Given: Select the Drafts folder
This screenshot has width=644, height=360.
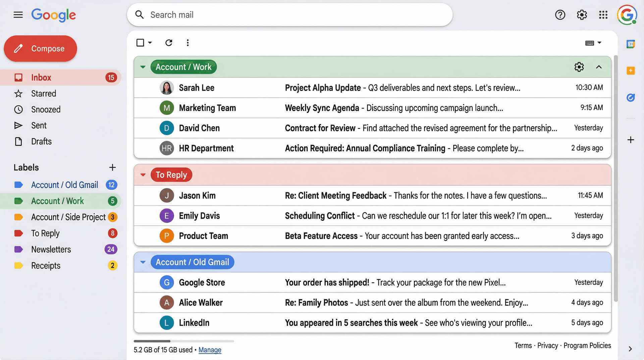Looking at the screenshot, I should (x=41, y=141).
